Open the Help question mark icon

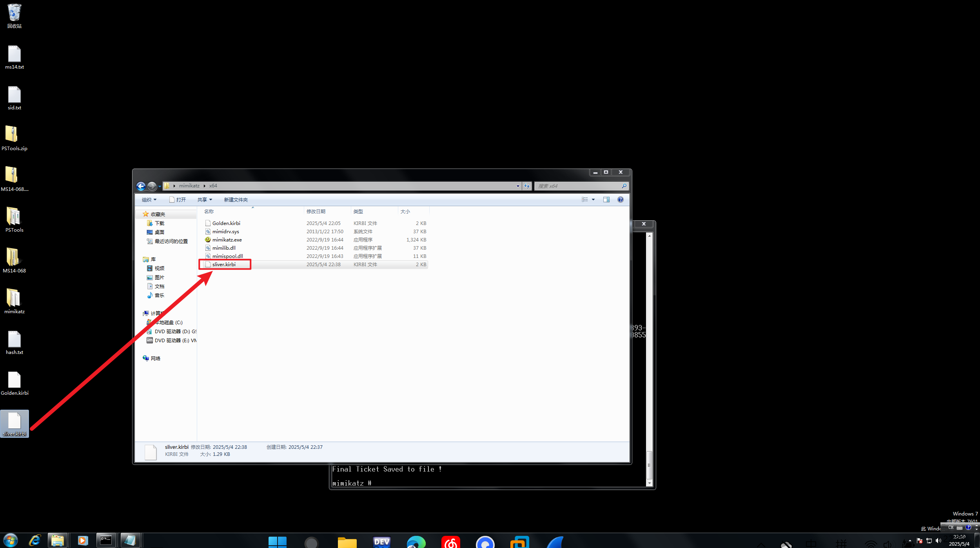pyautogui.click(x=620, y=200)
